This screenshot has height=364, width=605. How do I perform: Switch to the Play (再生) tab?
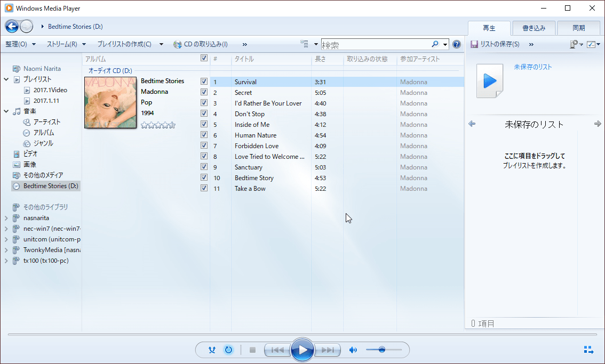(489, 28)
